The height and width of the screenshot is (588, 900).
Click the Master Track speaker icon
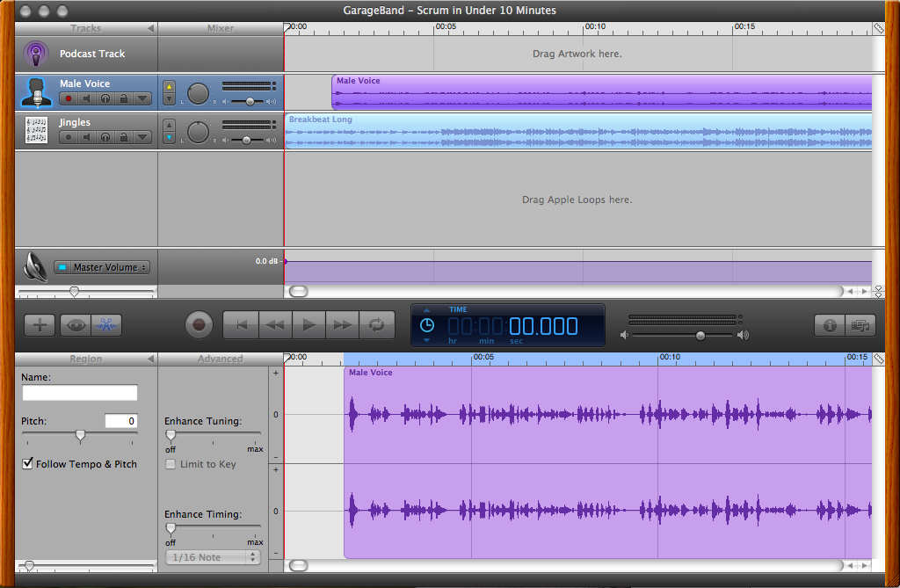(35, 266)
